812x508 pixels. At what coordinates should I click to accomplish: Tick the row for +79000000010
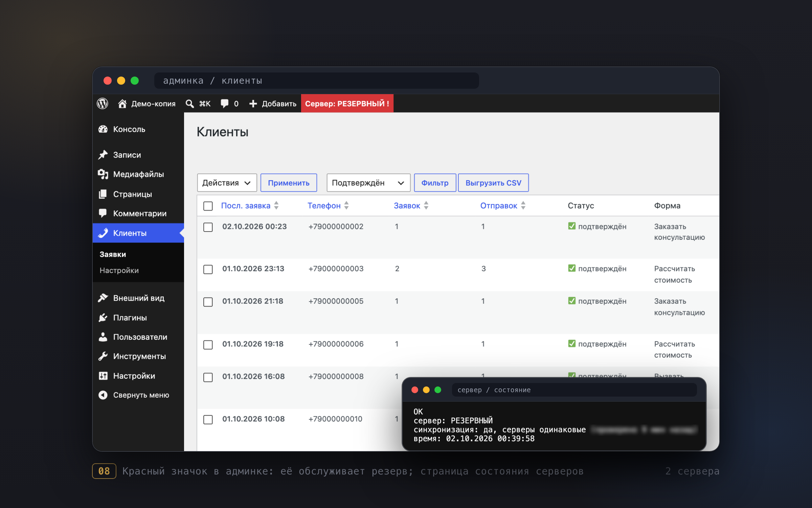208,420
